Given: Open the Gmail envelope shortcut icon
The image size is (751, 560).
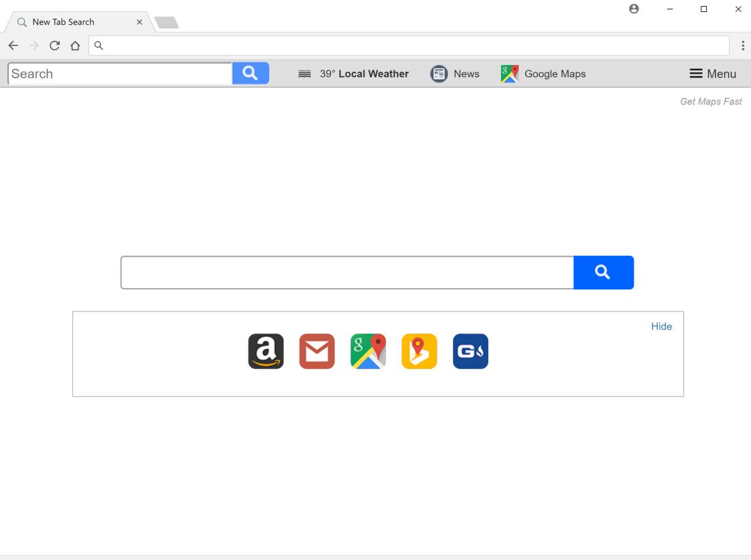Looking at the screenshot, I should point(317,351).
